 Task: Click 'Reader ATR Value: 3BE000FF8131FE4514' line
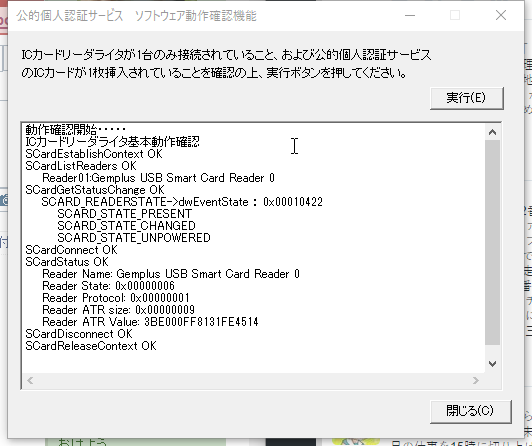tap(150, 322)
